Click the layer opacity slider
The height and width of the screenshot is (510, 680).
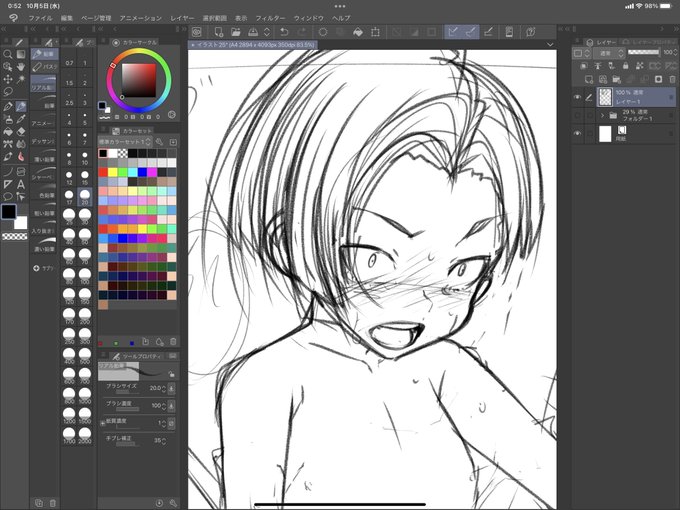(x=643, y=52)
